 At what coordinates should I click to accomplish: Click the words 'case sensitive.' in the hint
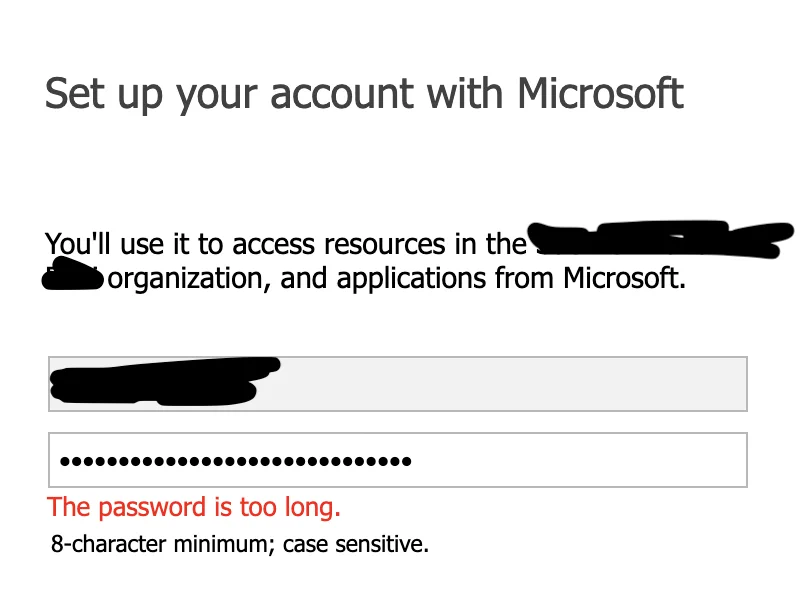pos(356,544)
